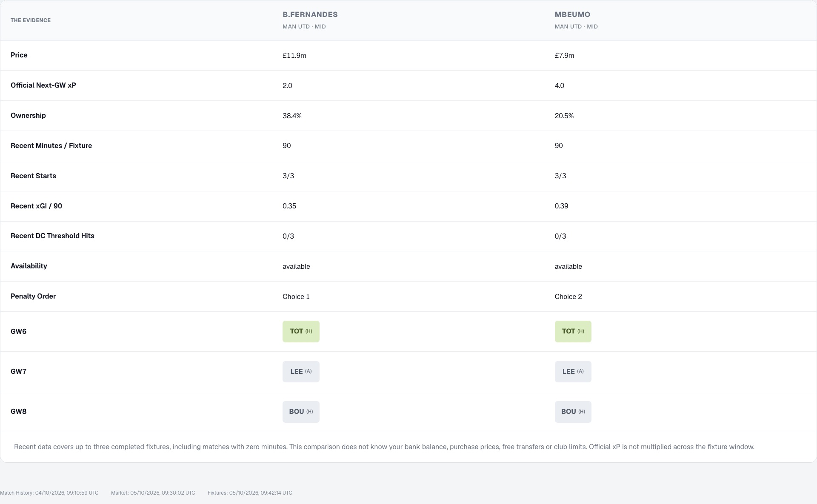817x504 pixels.
Task: Click the Recent Minutes / Fixture label
Action: click(x=51, y=145)
